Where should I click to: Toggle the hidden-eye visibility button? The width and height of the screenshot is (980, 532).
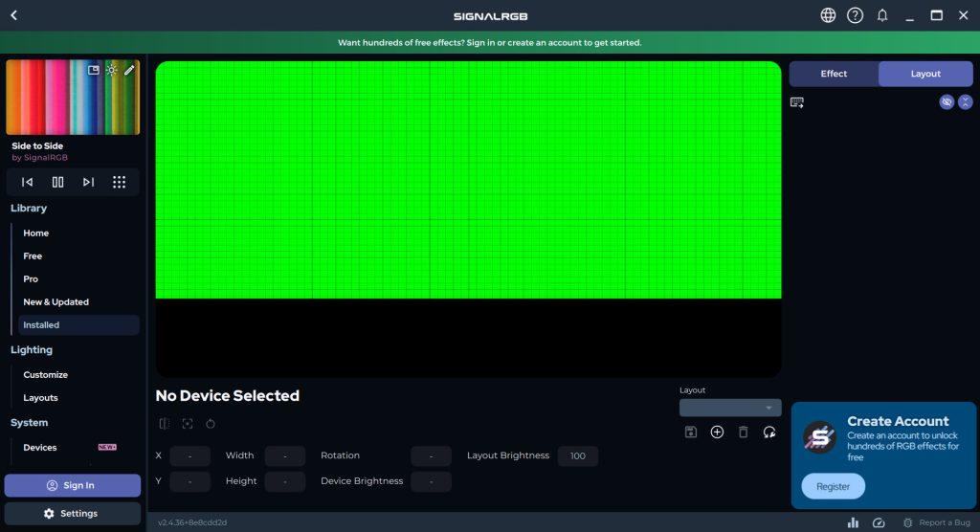click(947, 101)
